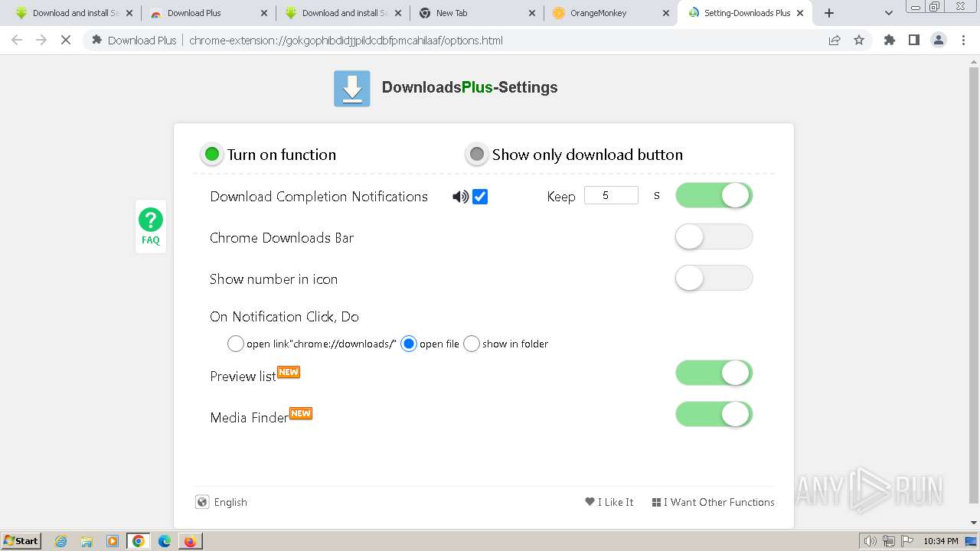
Task: Open the tab search dropdown arrow
Action: (889, 13)
